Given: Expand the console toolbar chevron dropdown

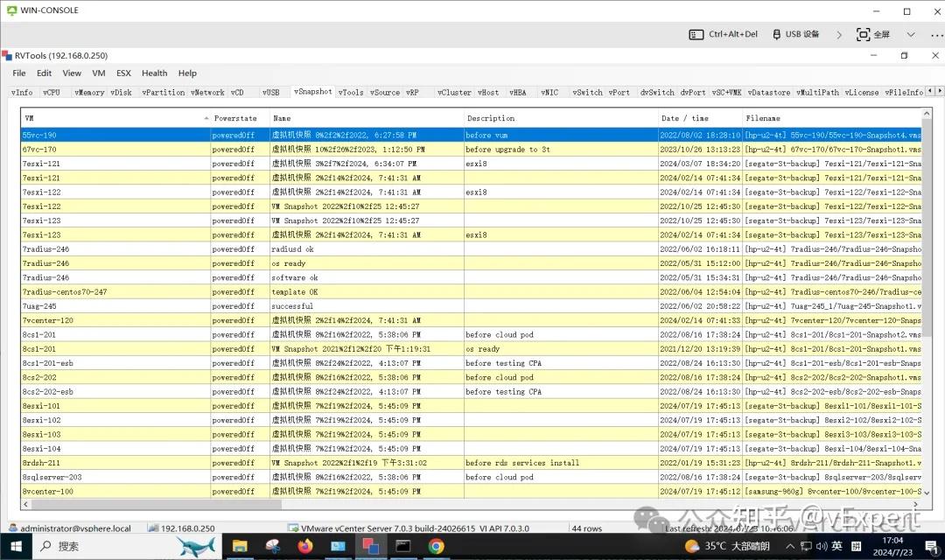Looking at the screenshot, I should click(911, 34).
